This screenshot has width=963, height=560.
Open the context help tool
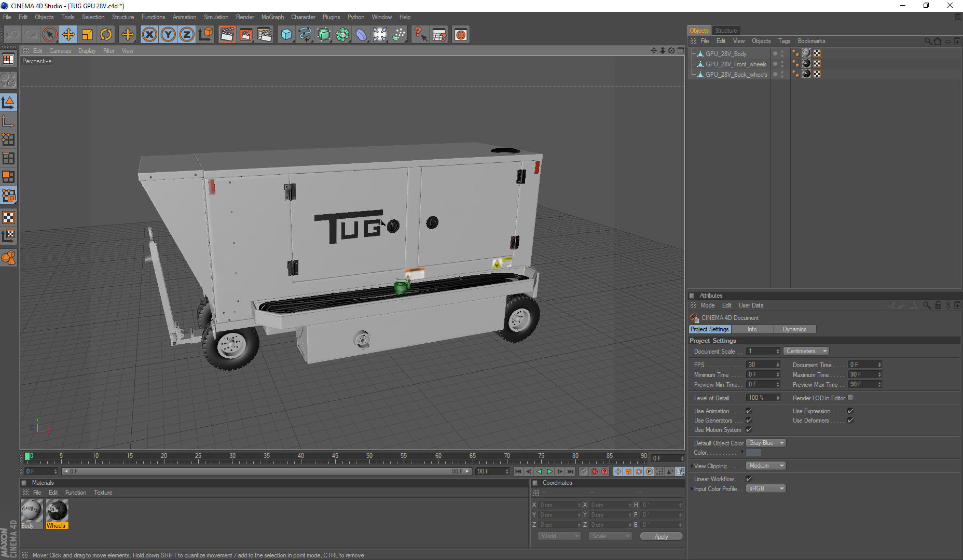[420, 35]
